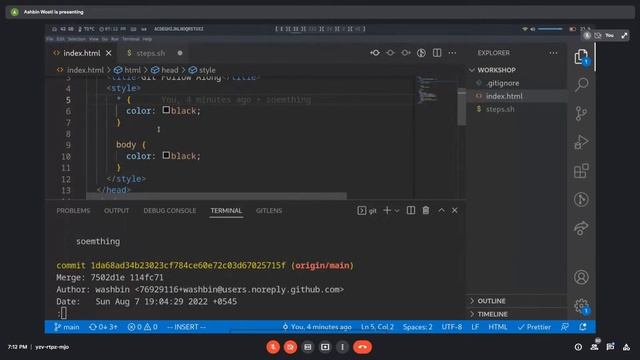Click the style breadcrumb segment
This screenshot has height=360, width=640.
click(x=207, y=70)
